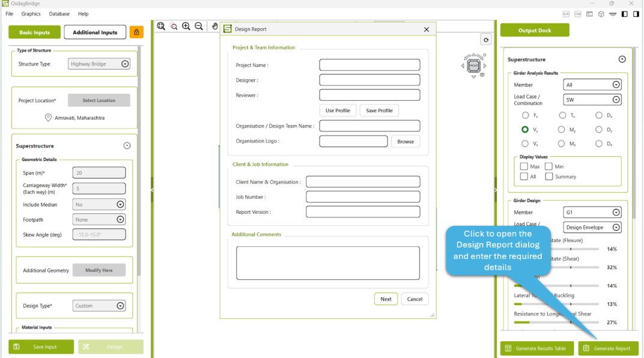This screenshot has height=358, width=644.
Task: Click the 3D cube model icon
Action: coord(601,14)
